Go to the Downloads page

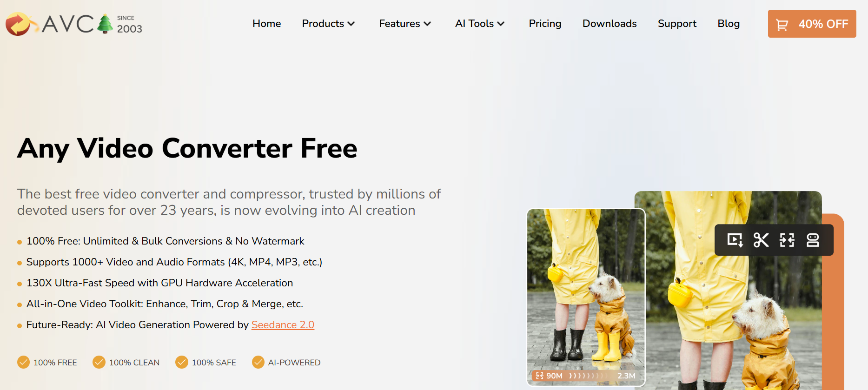(610, 24)
